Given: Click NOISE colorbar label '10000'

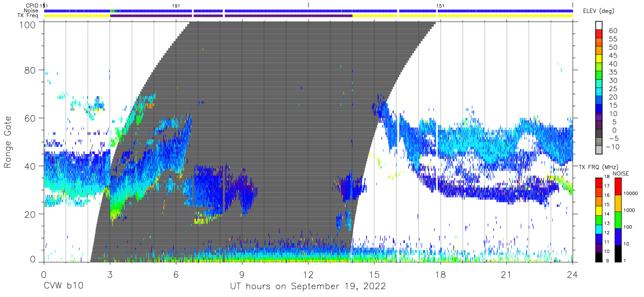Looking at the screenshot, I should coord(631,194).
